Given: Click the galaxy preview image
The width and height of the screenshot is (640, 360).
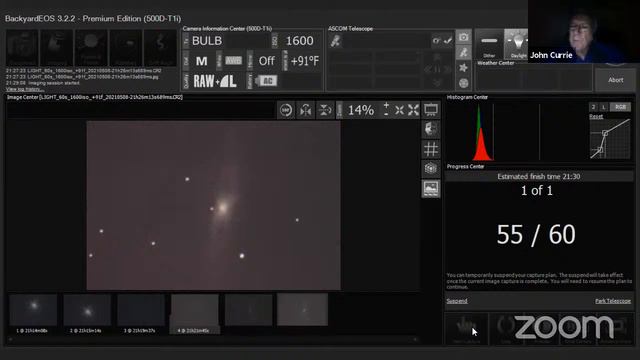Looking at the screenshot, I should click(x=213, y=205).
